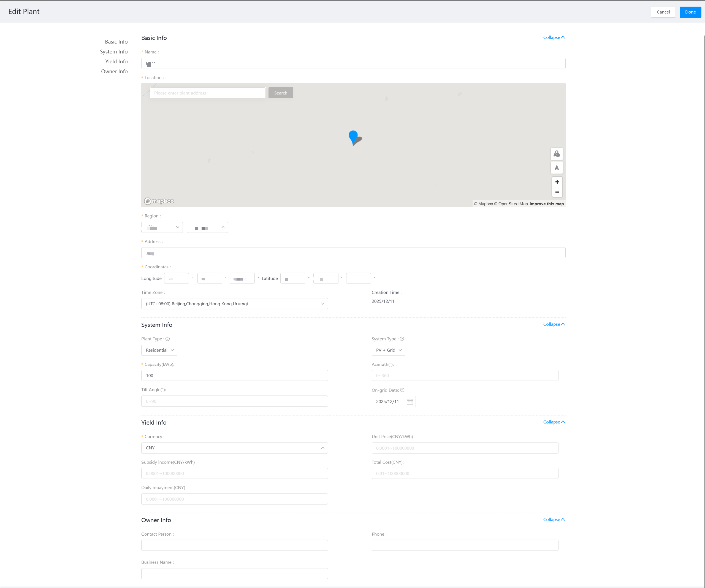The image size is (705, 588).
Task: Jump to System Info in sidebar
Action: click(x=113, y=52)
